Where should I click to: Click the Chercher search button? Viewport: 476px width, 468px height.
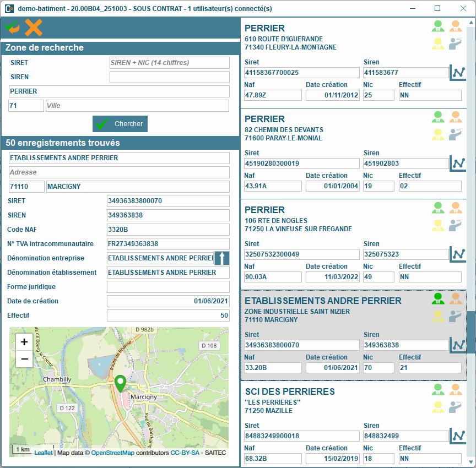[x=120, y=124]
